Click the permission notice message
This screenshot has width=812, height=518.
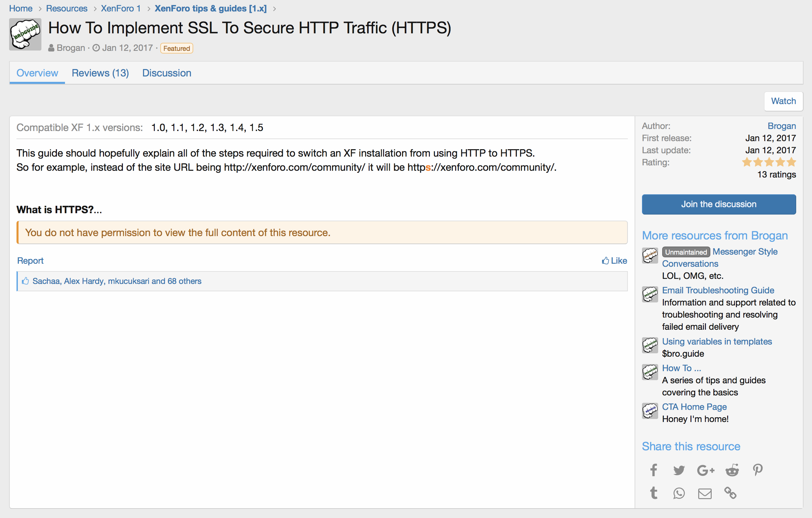tap(322, 232)
